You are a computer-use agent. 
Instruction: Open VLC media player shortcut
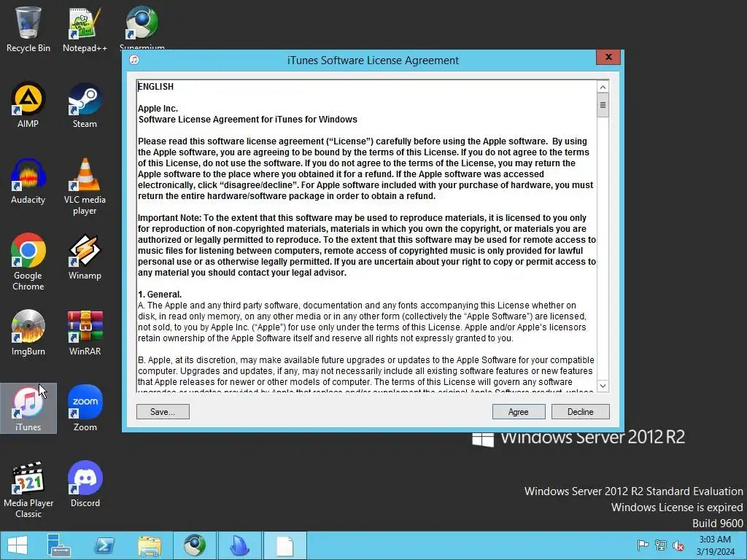pos(85,187)
